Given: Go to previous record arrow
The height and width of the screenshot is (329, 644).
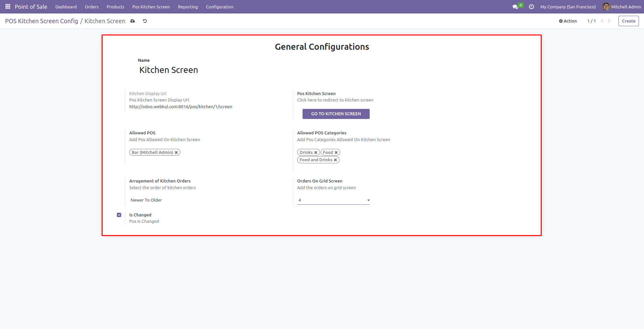Looking at the screenshot, I should 602,21.
